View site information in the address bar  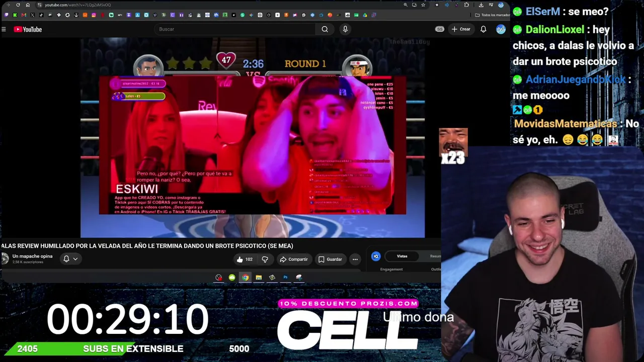point(39,5)
